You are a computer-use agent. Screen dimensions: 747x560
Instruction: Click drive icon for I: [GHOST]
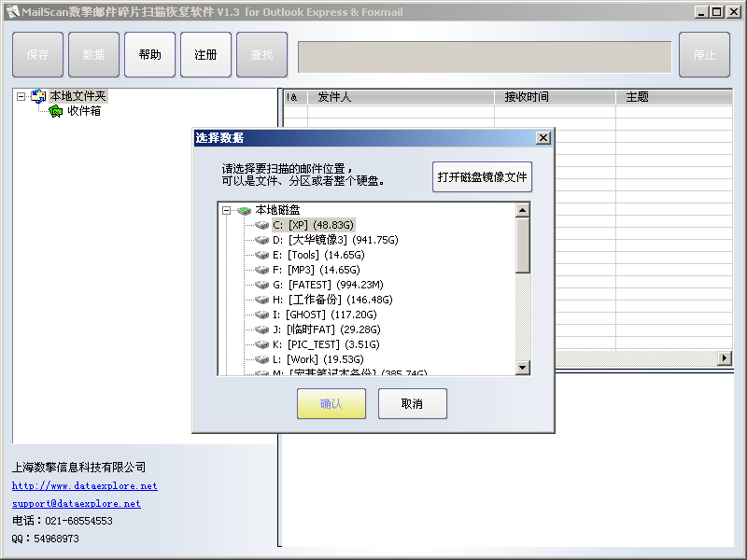pos(261,315)
